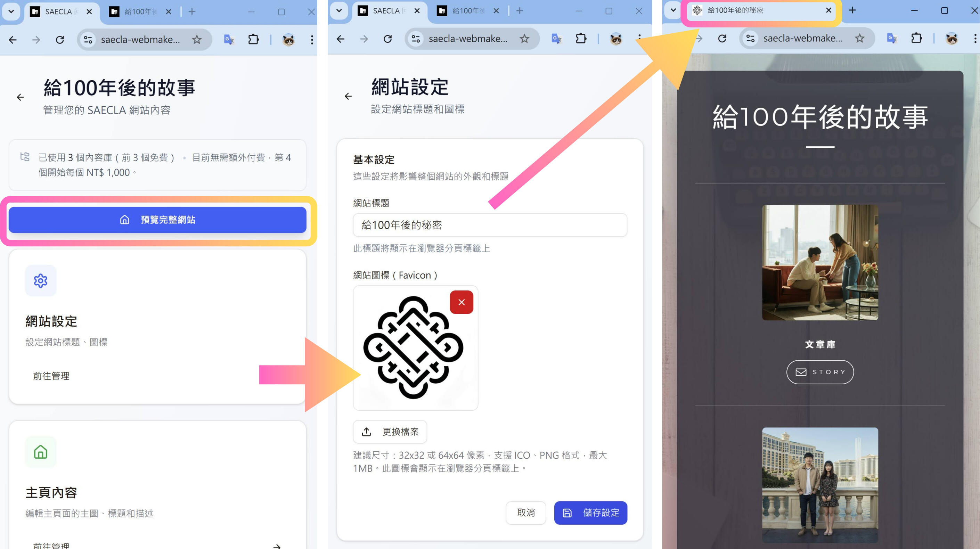This screenshot has height=549, width=980.
Task: Reload the page in the middle window
Action: (x=387, y=39)
